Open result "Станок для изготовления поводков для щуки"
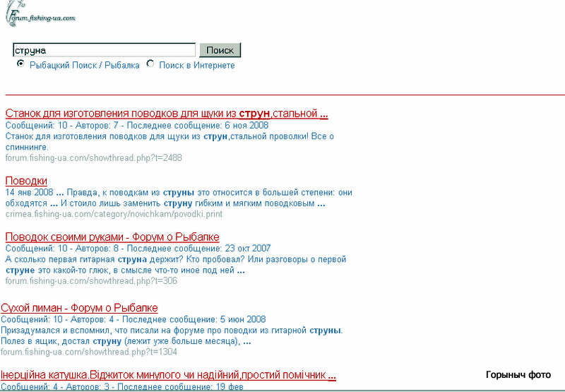Viewport: 565px width, 392px height. tap(166, 114)
